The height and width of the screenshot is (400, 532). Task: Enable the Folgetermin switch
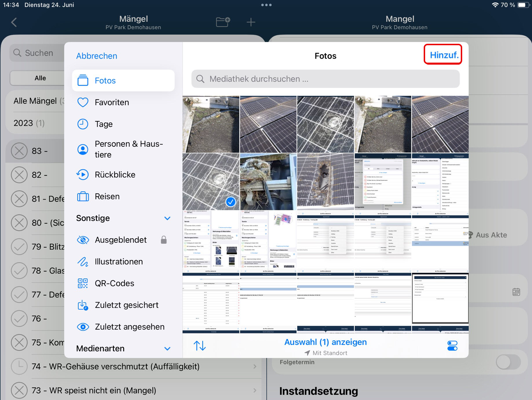click(x=508, y=362)
